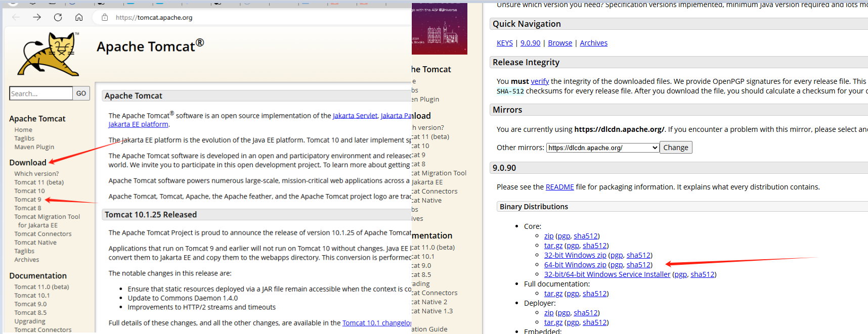The width and height of the screenshot is (868, 334).
Task: Follow the Tomcat 10.1 changelog link
Action: pos(376,323)
